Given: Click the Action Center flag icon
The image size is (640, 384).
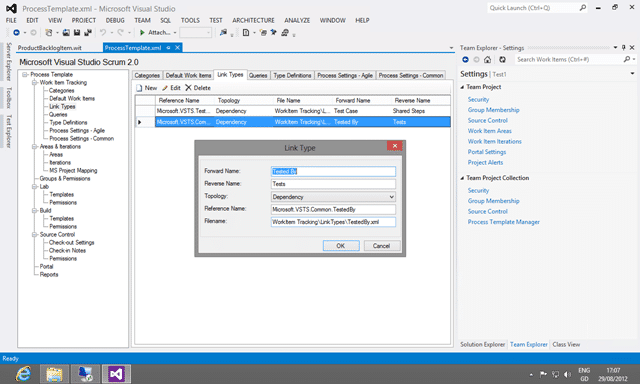Looking at the screenshot, I should click(x=543, y=374).
